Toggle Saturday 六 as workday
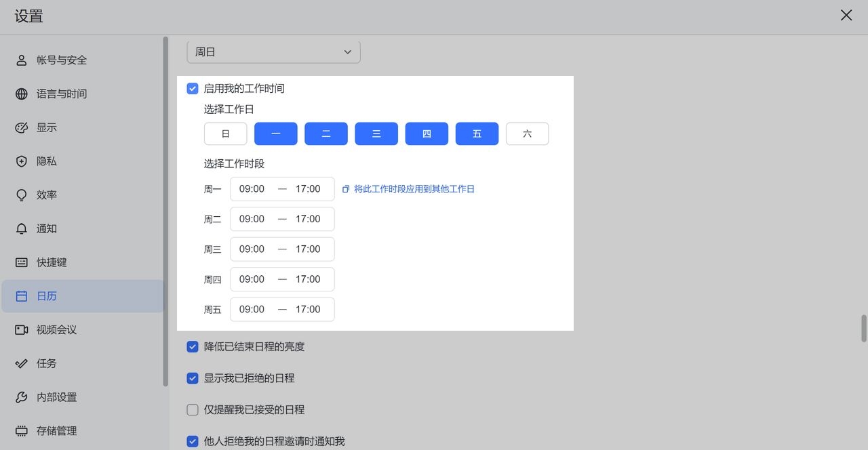Screen dimensions: 868x450 point(528,134)
